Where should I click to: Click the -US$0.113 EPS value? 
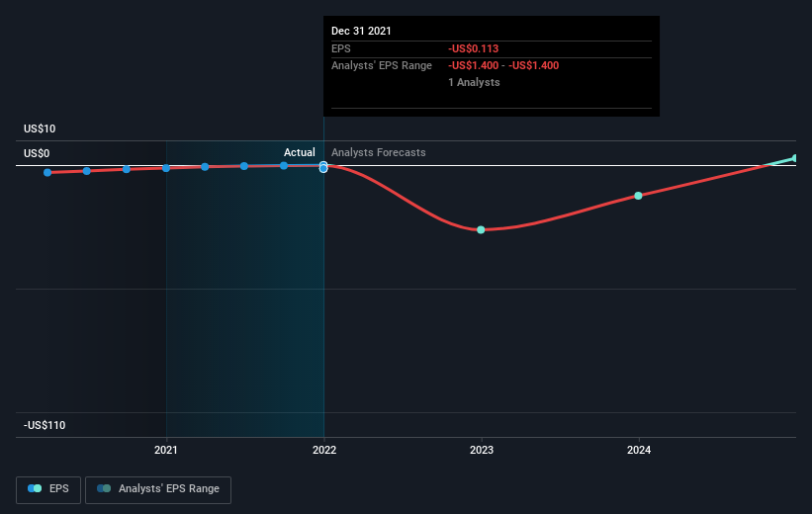(474, 48)
